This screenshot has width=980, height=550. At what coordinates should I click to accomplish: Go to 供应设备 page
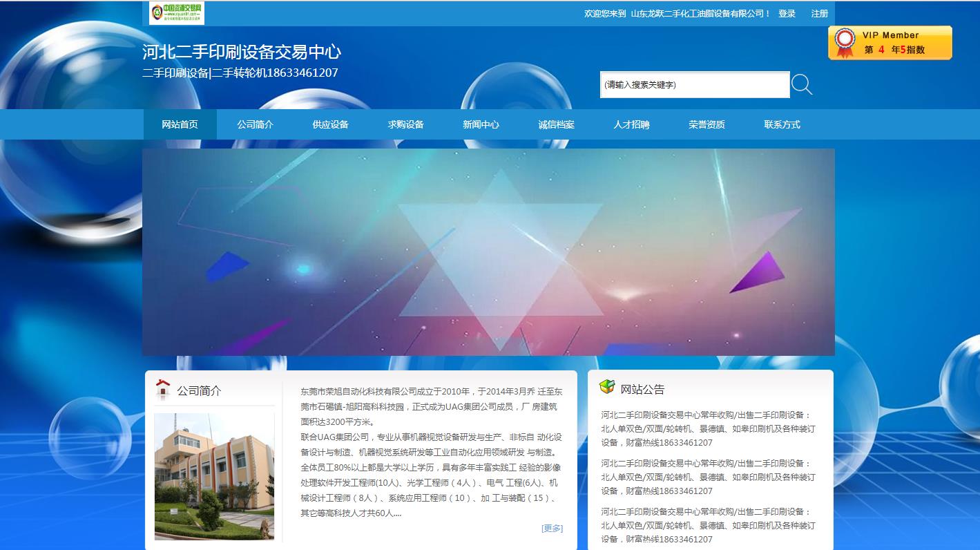tap(331, 124)
